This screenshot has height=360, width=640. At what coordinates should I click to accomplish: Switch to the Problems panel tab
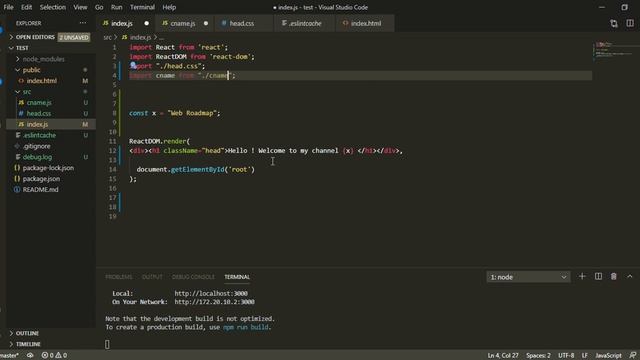point(119,277)
